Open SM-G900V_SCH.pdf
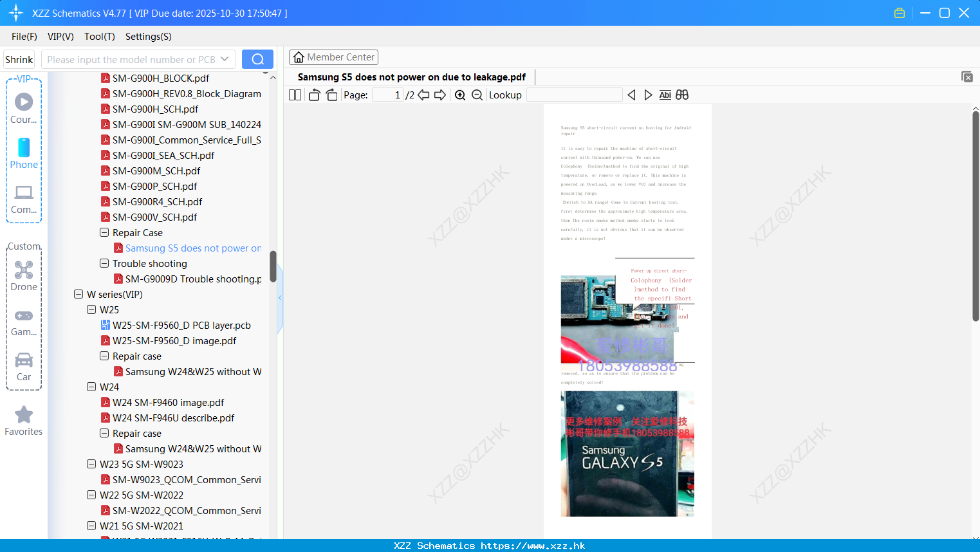Viewport: 980px width, 552px height. (x=155, y=217)
